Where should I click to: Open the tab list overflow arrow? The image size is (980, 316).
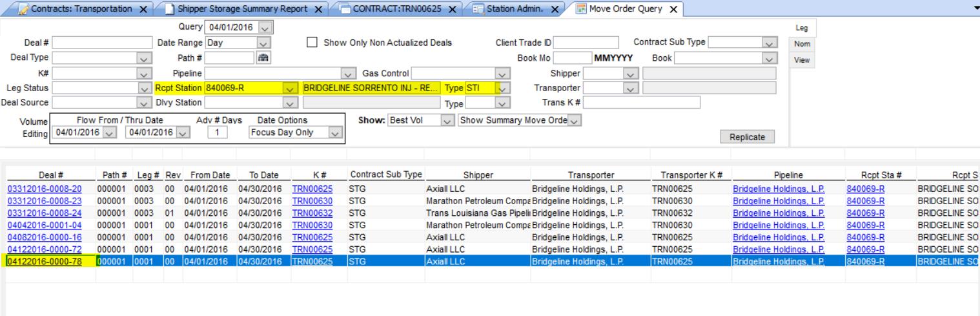974,6
